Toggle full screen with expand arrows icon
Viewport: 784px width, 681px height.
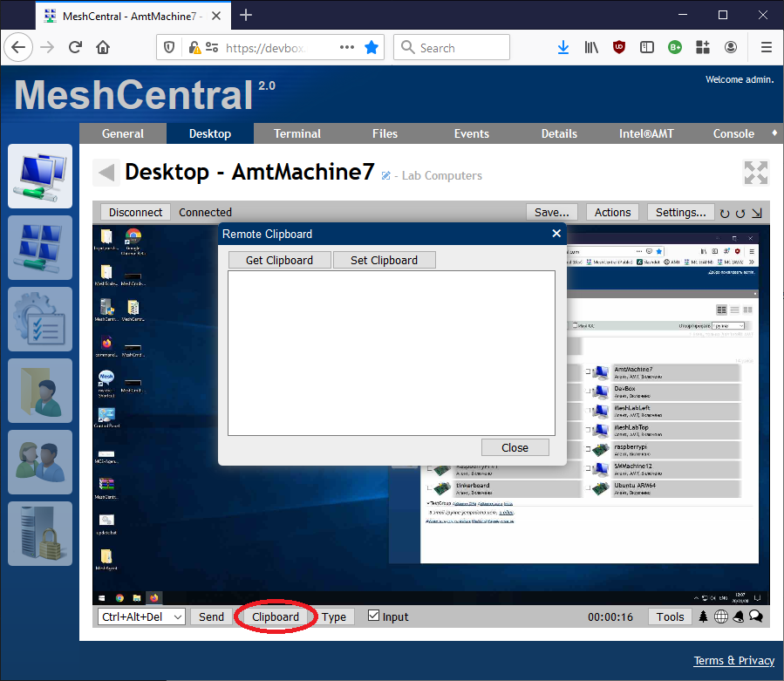click(755, 173)
